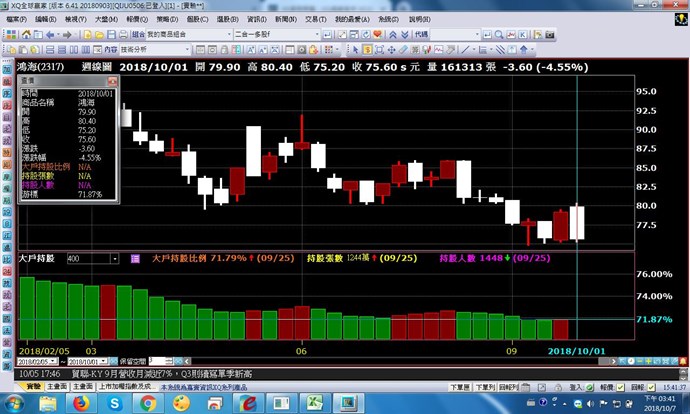
Task: Switch to the 主畫面 bottom tab
Action: click(56, 385)
